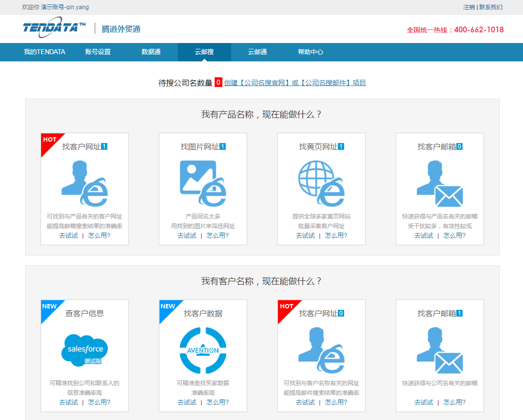
Task: Click the person-browser icon on bottom 找客户网址 card
Action: click(320, 349)
